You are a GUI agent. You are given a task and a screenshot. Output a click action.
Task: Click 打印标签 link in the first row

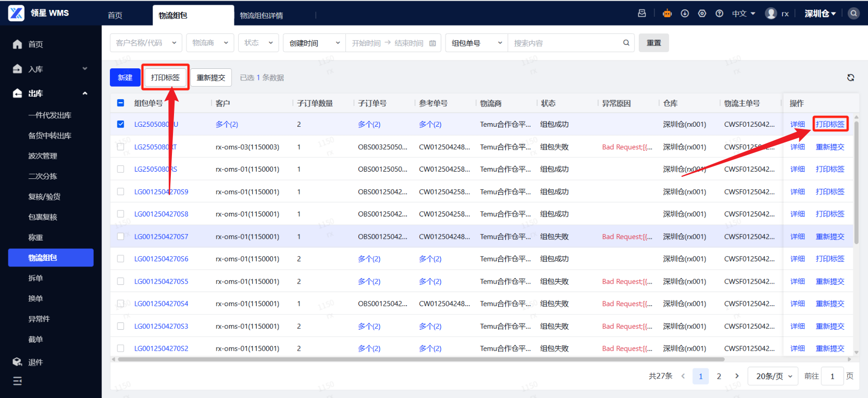pyautogui.click(x=830, y=124)
